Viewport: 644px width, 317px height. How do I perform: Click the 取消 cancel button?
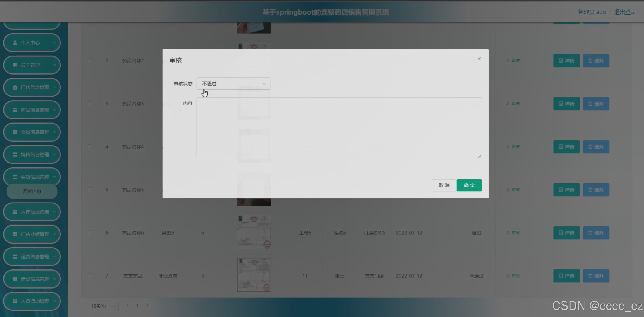click(444, 185)
